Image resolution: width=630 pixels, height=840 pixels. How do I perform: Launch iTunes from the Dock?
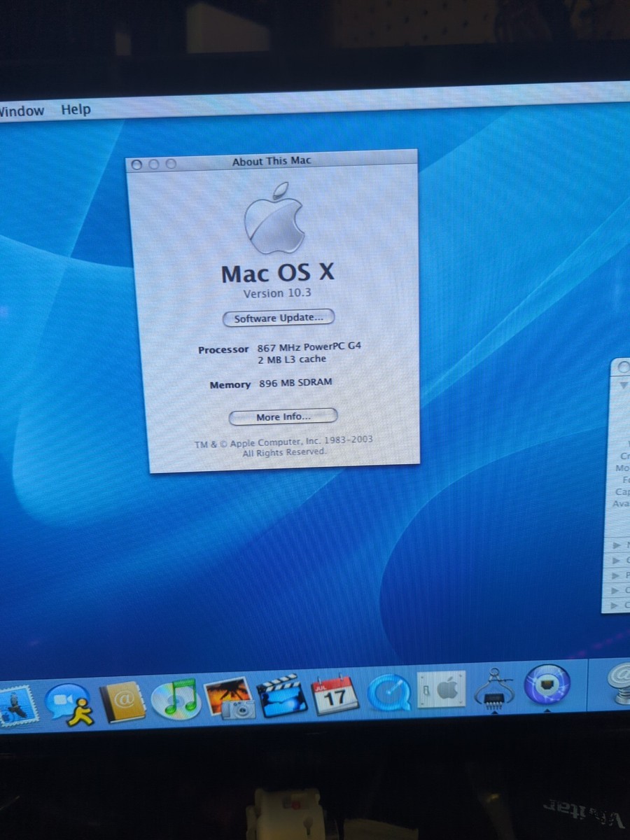pos(176,700)
